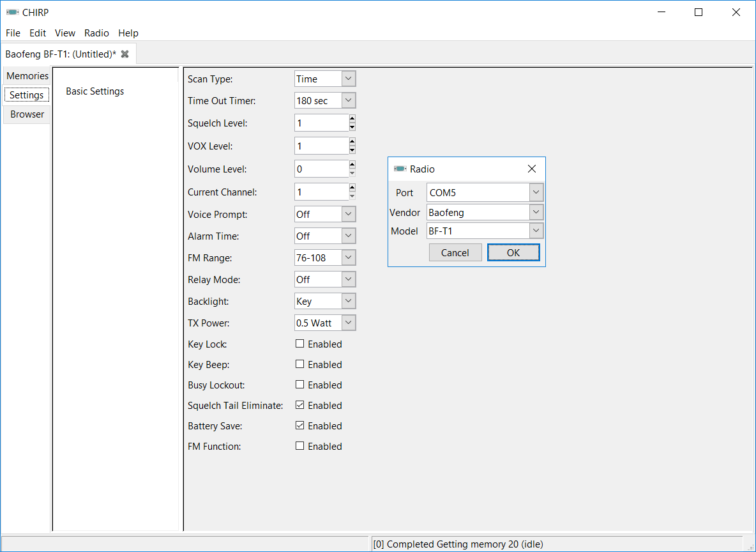Close the Radio dialog with X
756x552 pixels.
pyautogui.click(x=532, y=169)
